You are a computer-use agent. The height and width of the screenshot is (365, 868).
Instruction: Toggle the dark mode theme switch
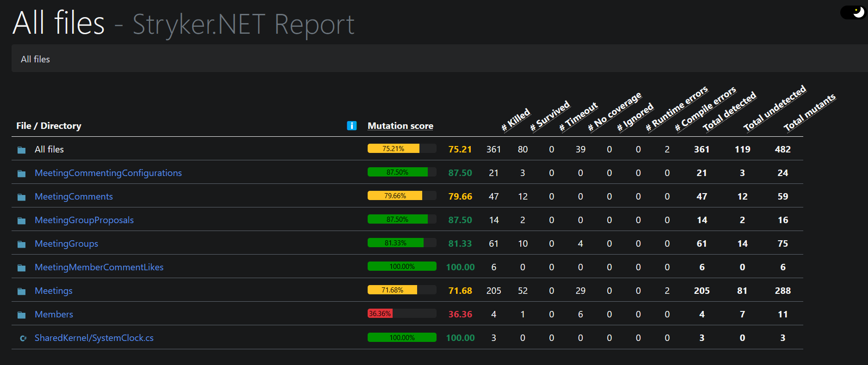[853, 12]
